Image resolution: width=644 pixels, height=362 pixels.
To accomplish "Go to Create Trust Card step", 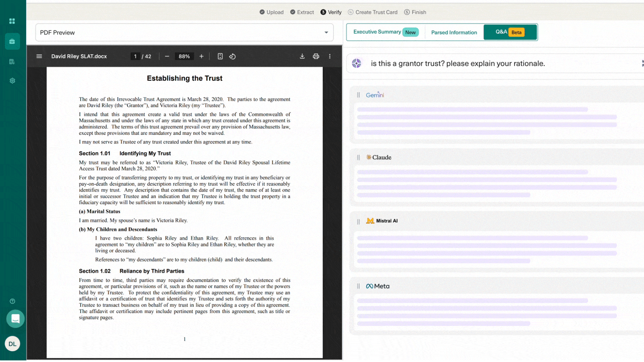I will [372, 12].
